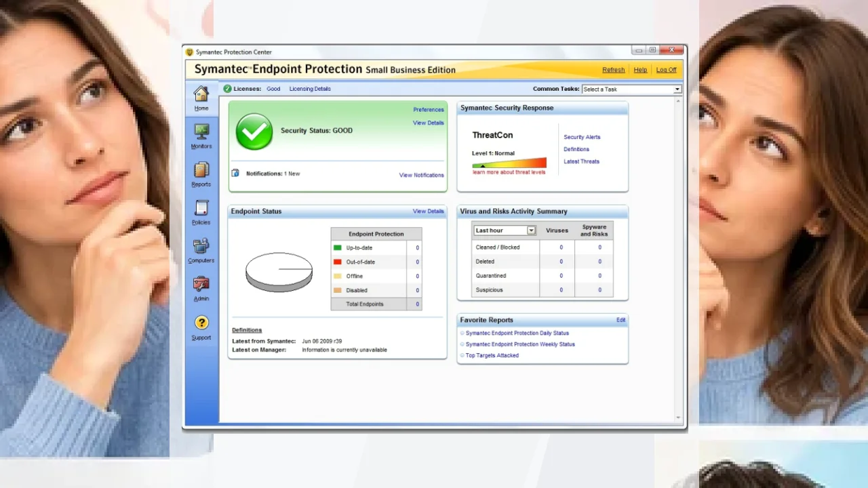Click Cleaned / Blocked Viruses count

561,247
